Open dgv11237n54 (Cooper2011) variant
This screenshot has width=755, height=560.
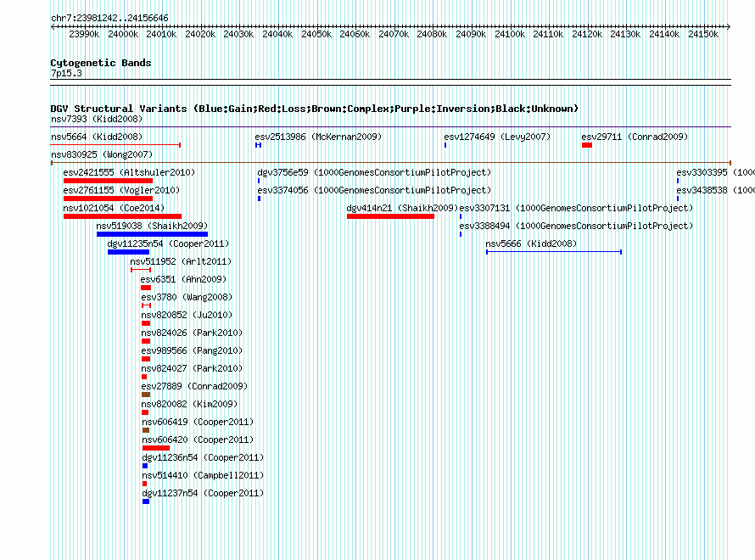[203, 493]
